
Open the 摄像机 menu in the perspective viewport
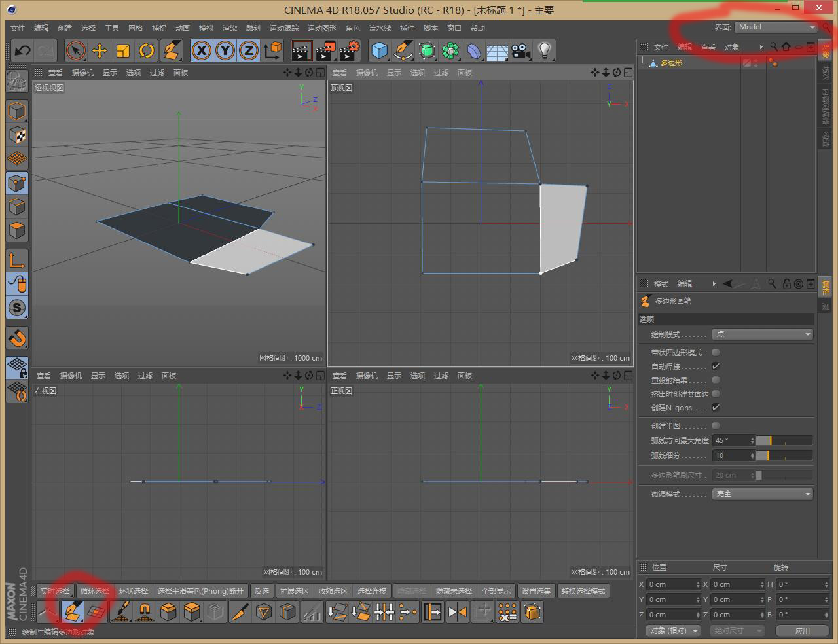[82, 73]
